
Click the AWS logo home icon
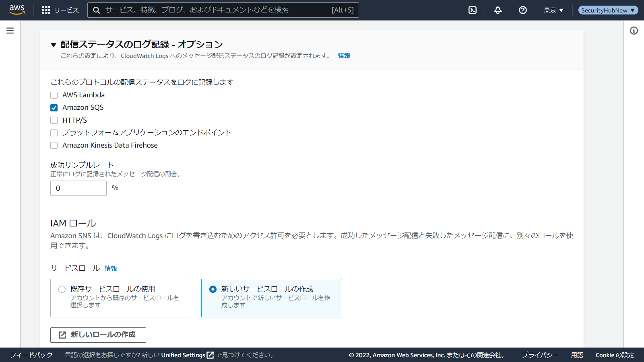point(17,10)
